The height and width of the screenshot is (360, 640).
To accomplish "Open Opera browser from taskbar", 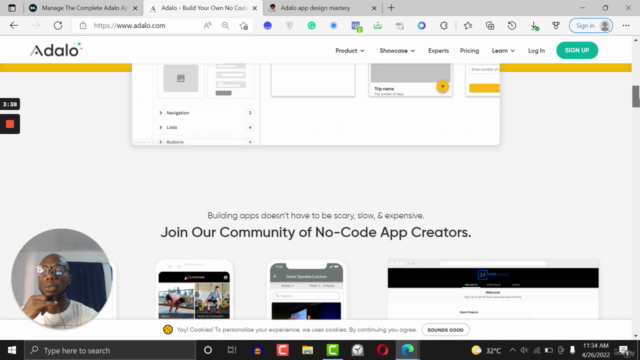I will 382,350.
